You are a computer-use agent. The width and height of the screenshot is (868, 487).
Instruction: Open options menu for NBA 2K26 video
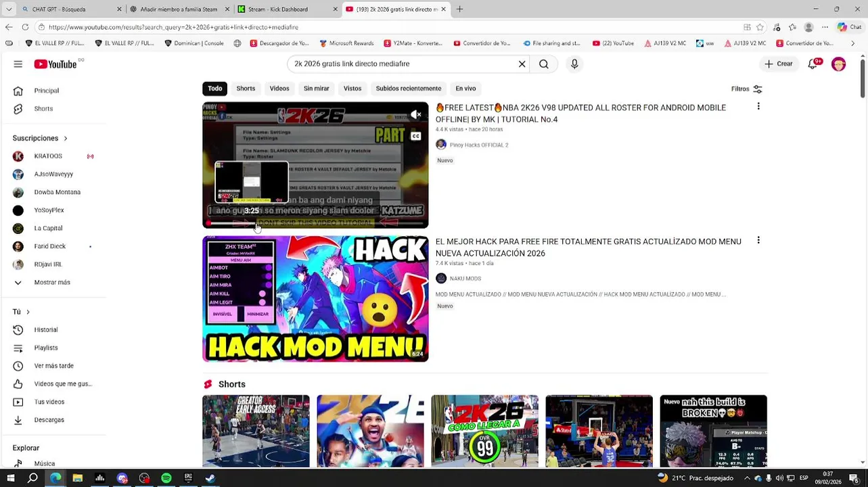pos(758,106)
